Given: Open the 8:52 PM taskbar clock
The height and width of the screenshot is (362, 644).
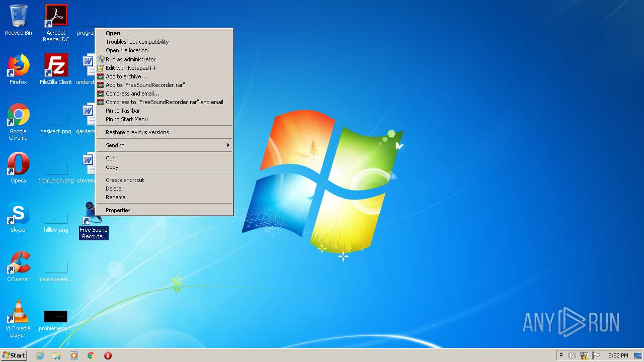Looking at the screenshot, I should 618,355.
